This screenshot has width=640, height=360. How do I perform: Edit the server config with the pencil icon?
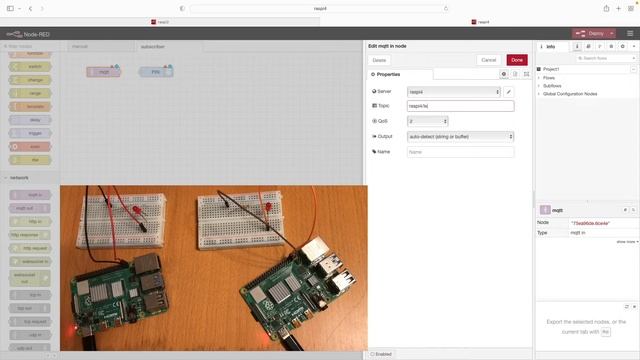click(x=509, y=92)
